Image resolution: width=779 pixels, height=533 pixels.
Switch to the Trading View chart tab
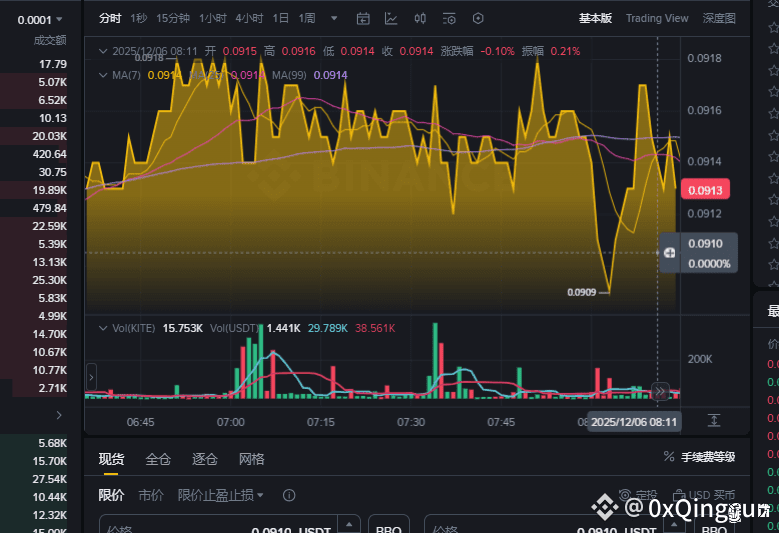click(657, 18)
